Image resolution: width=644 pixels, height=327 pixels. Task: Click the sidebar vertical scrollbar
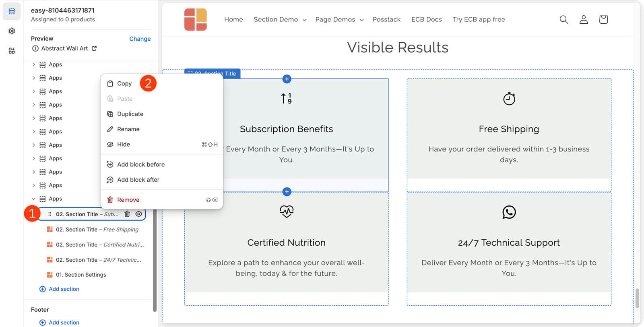point(155,262)
